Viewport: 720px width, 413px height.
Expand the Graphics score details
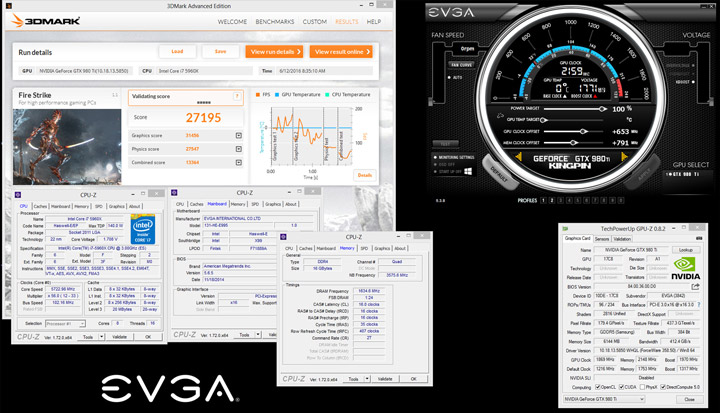tap(239, 136)
